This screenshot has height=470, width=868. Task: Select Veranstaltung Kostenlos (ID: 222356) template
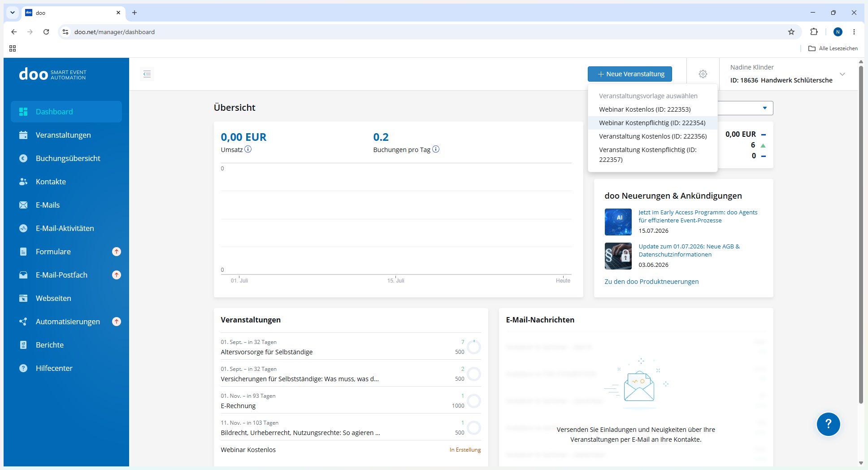click(653, 136)
